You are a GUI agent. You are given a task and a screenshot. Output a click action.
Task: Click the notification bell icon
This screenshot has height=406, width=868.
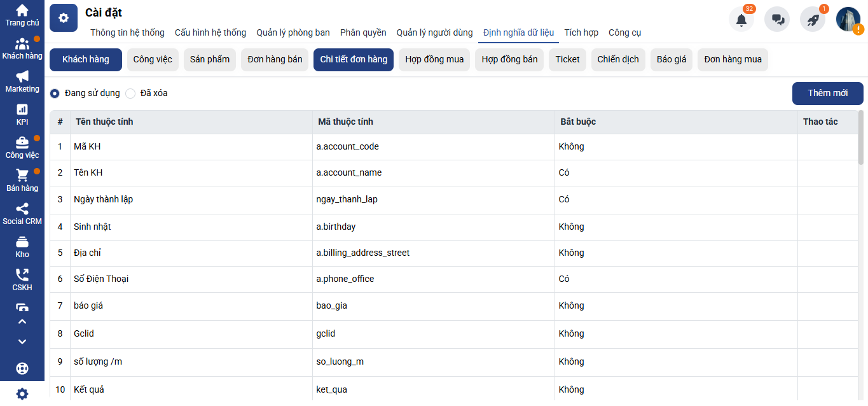pyautogui.click(x=741, y=20)
